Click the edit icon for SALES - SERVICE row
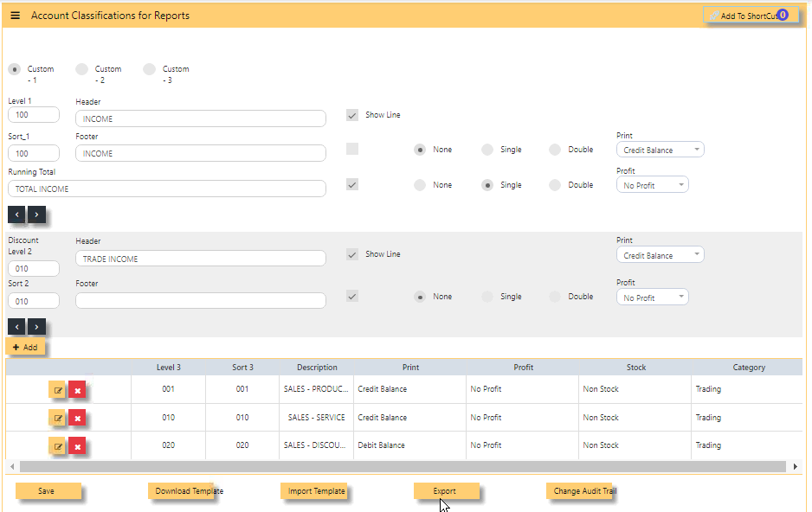The image size is (812, 512). [57, 418]
